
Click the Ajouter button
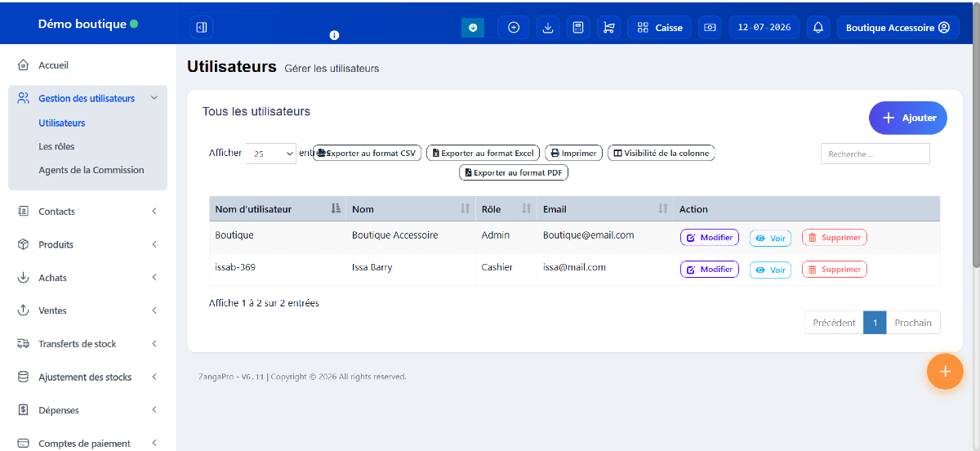908,118
